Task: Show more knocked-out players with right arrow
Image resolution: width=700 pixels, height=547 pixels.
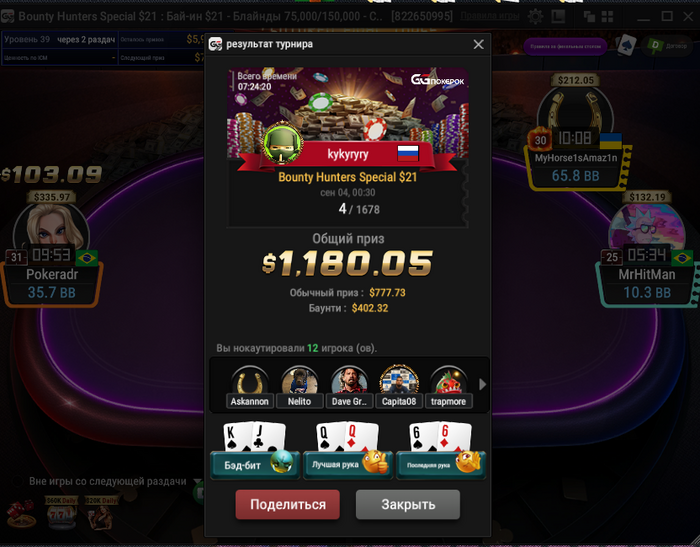Action: [482, 384]
